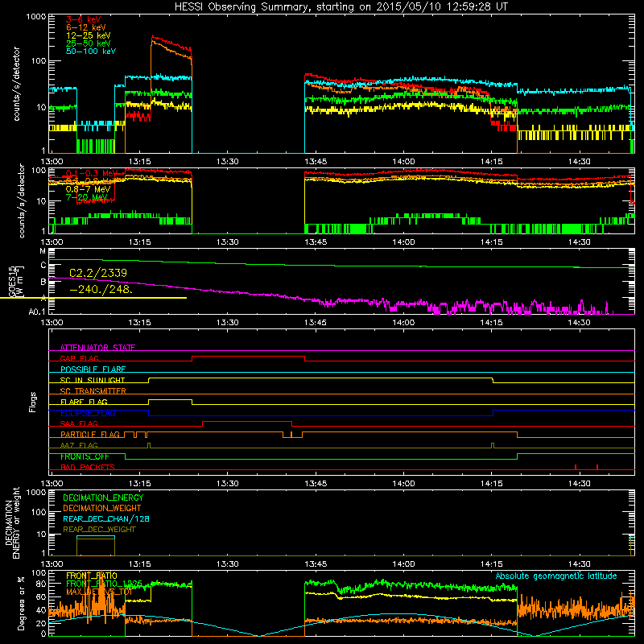Select the '6-12 keV' legend label
644x644 pixels.
pyautogui.click(x=85, y=27)
